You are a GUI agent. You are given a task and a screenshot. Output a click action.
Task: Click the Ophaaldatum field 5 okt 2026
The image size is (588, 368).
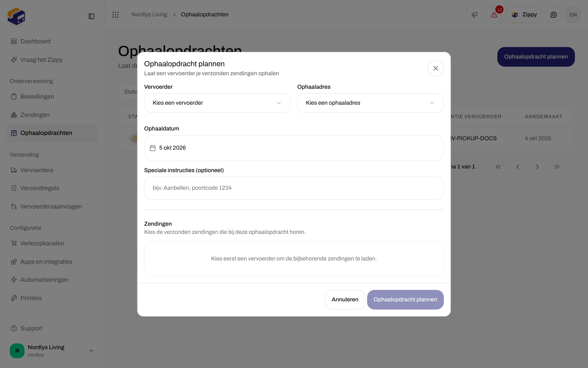click(x=294, y=148)
